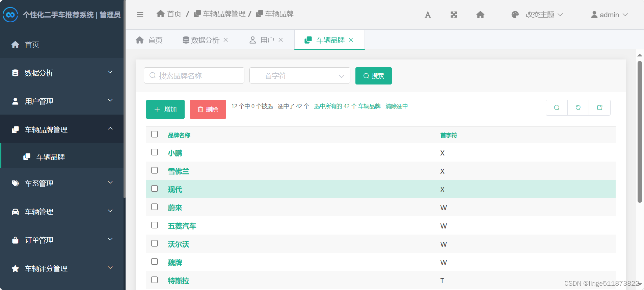Viewport: 644px width, 290px height.
Task: Click the copy icon beside 车辆品牌管理 in sidebar
Action: [x=15, y=129]
